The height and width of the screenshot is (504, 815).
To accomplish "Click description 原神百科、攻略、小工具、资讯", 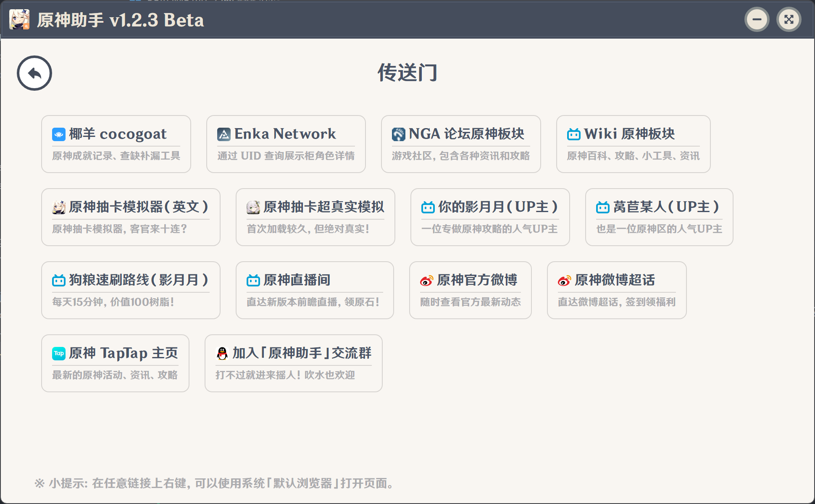I will tap(633, 156).
